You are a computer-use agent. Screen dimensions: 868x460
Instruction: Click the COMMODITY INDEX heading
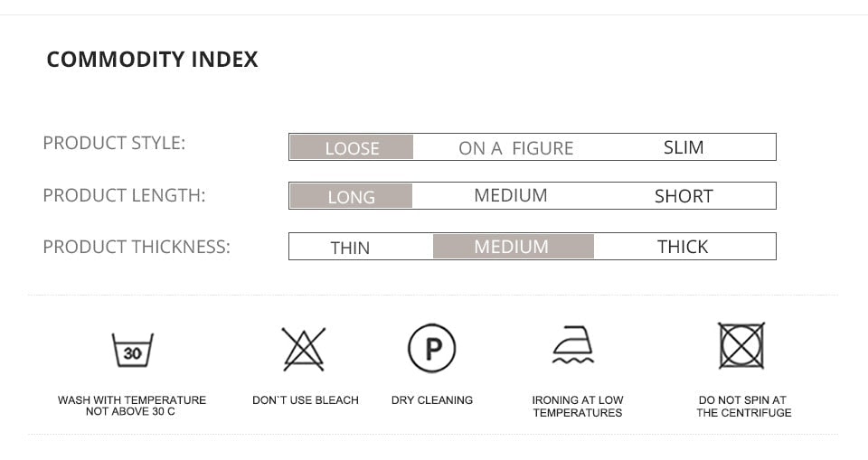point(152,60)
